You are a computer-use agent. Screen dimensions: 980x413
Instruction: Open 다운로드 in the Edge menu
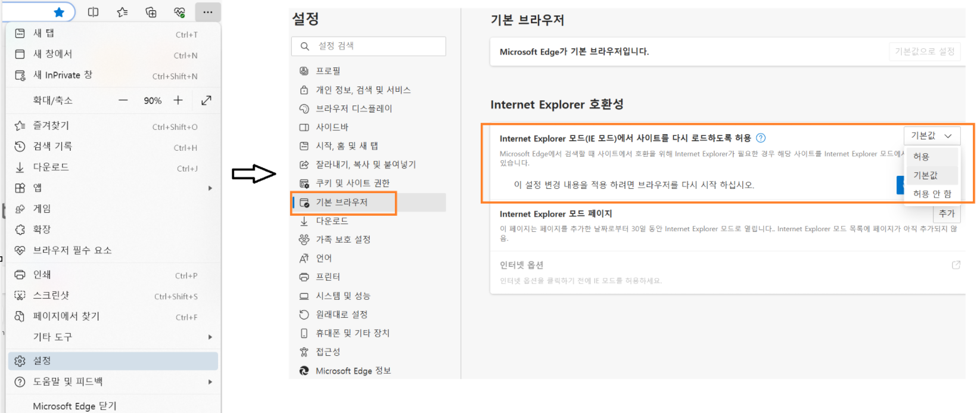(113, 167)
